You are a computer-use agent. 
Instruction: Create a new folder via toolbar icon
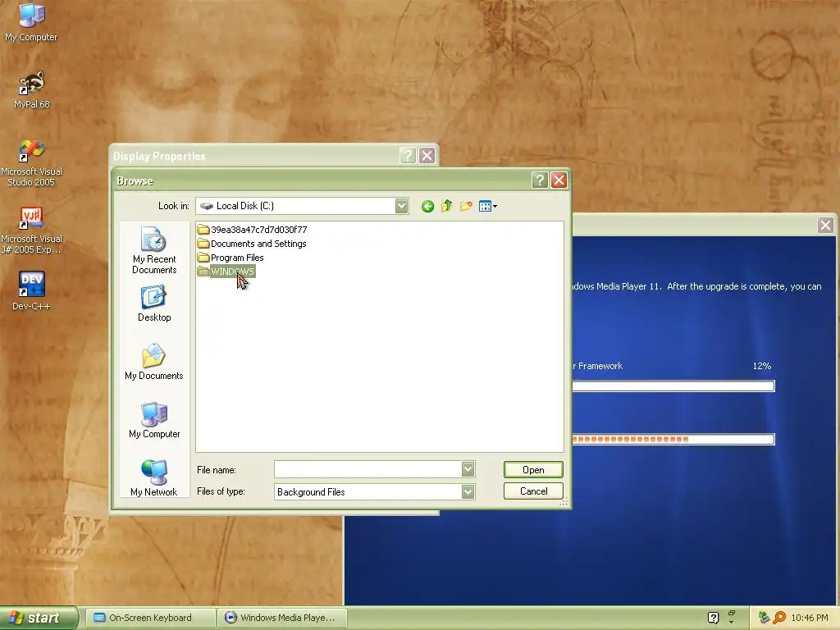(x=466, y=206)
